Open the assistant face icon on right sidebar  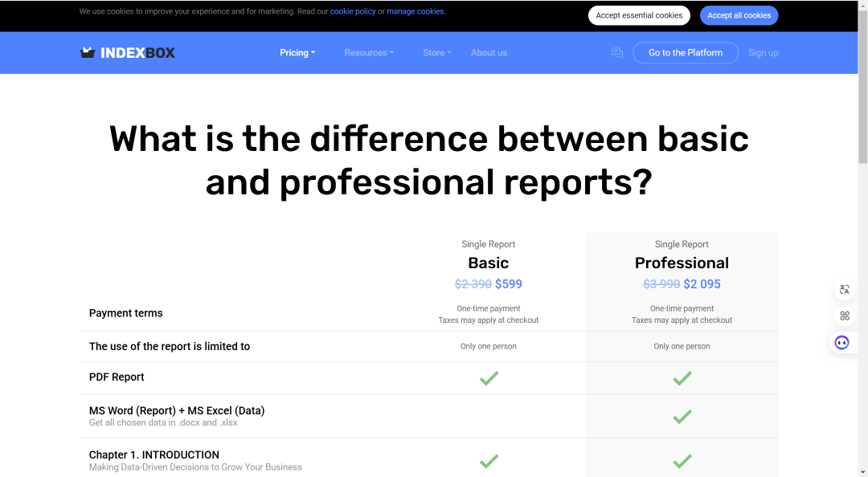click(842, 343)
